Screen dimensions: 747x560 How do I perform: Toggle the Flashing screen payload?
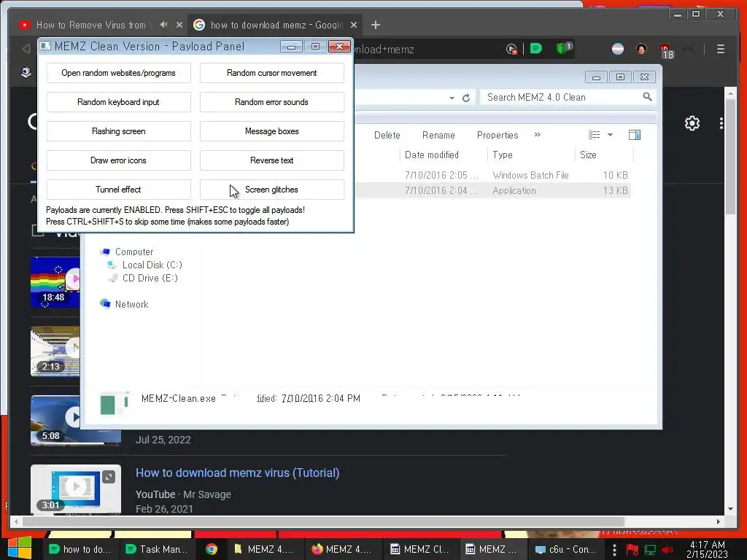(x=119, y=131)
